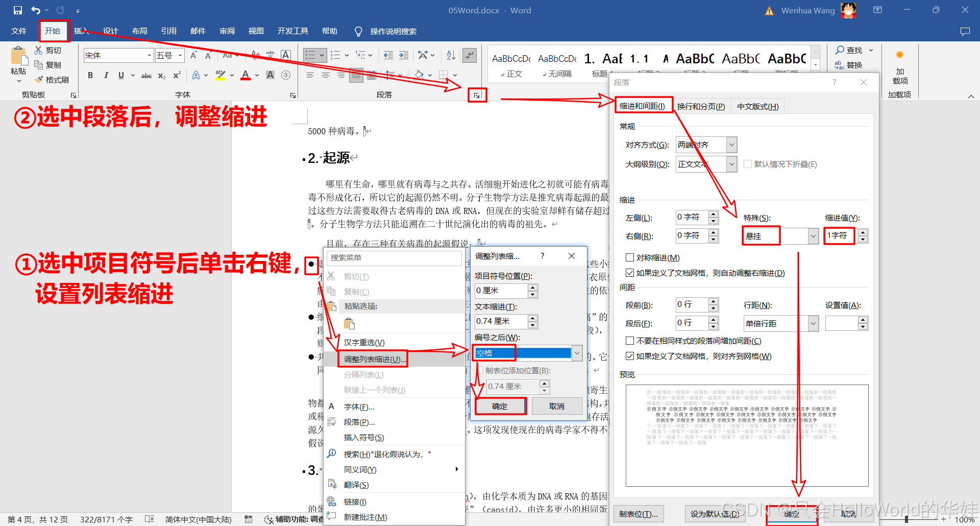Screen dimensions: 980x526
Task: Click the bullet list icon
Action: tap(310, 55)
